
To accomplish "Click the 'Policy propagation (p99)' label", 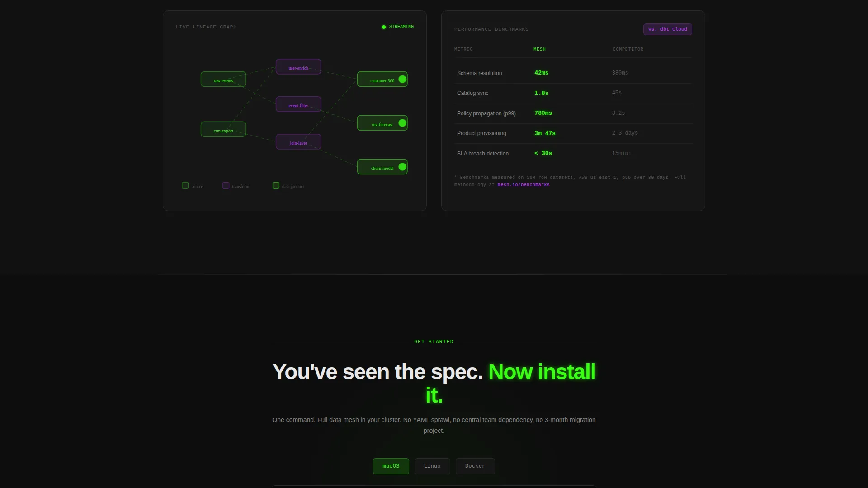I will tap(486, 113).
